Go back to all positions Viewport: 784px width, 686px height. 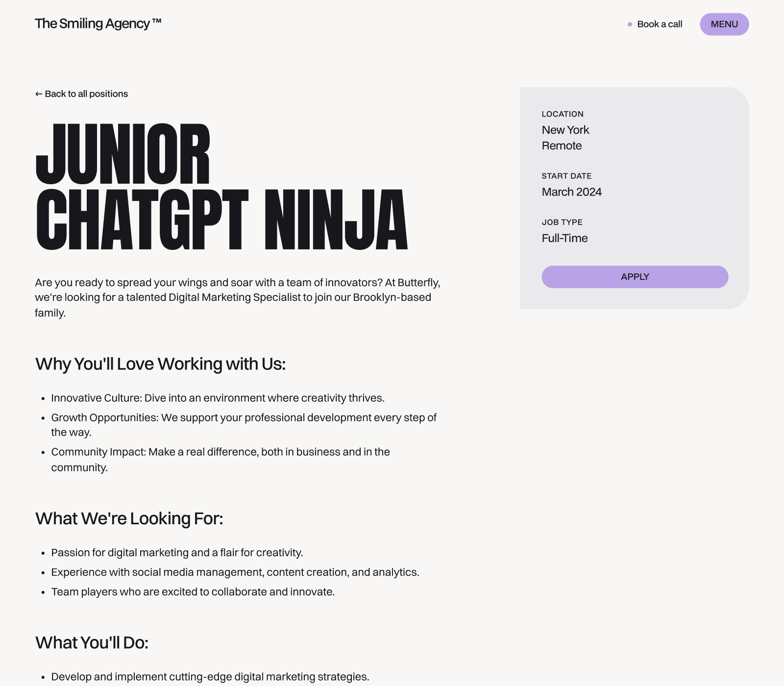[x=81, y=94]
